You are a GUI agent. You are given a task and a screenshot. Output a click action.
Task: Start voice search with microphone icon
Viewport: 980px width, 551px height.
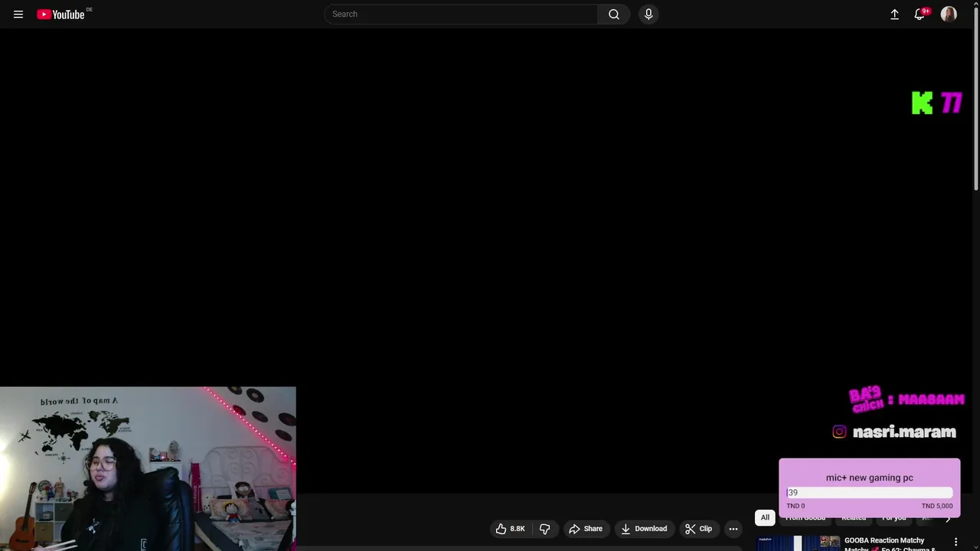[x=648, y=14]
